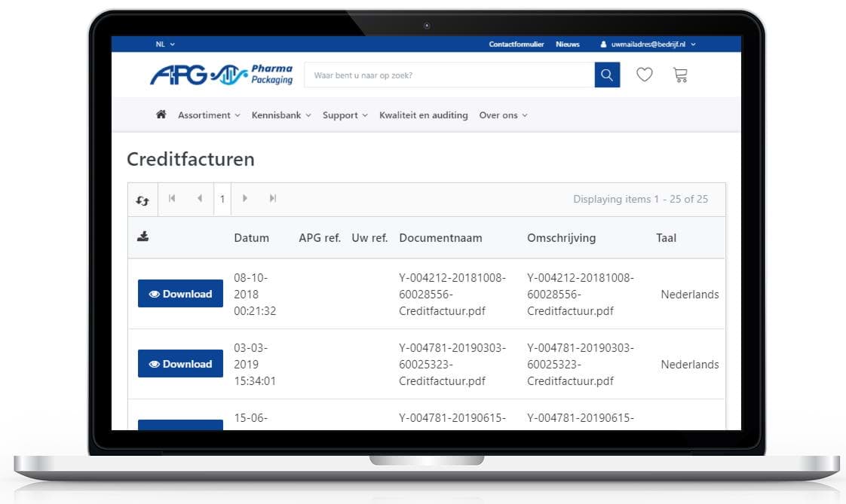Open the shopping cart icon
Viewport: 846px width, 504px height.
(680, 75)
